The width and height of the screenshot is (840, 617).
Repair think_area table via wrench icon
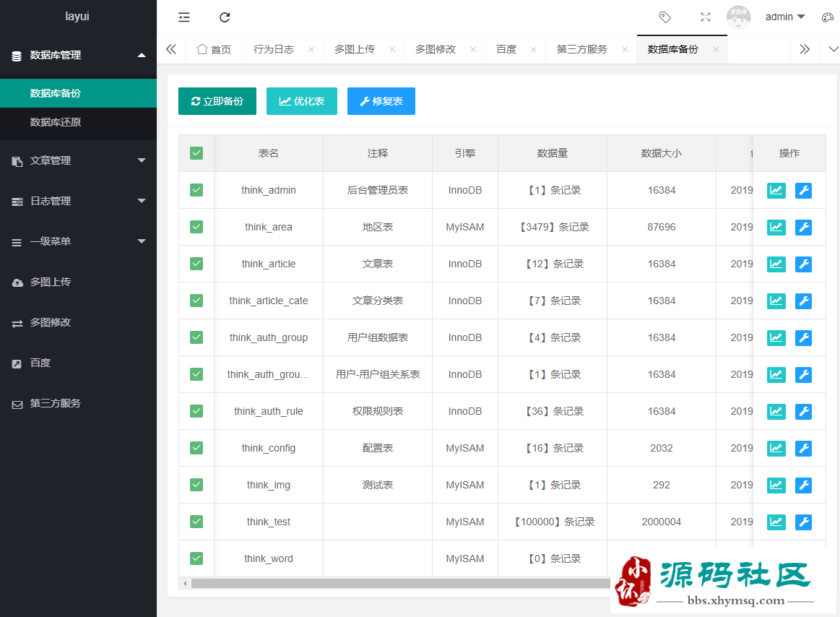click(x=804, y=228)
